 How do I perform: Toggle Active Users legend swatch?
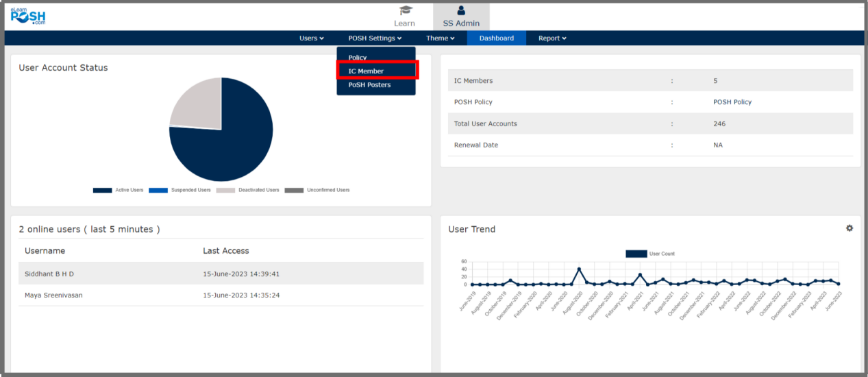tap(102, 190)
